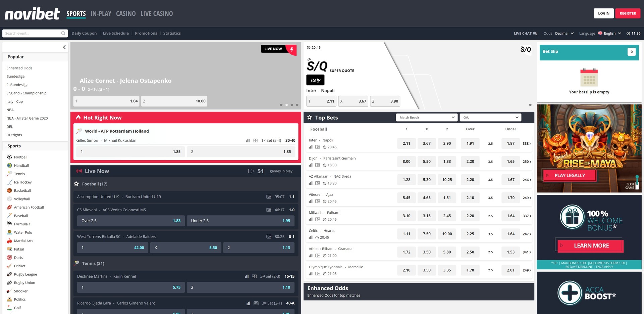Open stats icon for Destinee Martins match
Image resolution: width=644 pixels, height=314 pixels.
click(x=247, y=276)
